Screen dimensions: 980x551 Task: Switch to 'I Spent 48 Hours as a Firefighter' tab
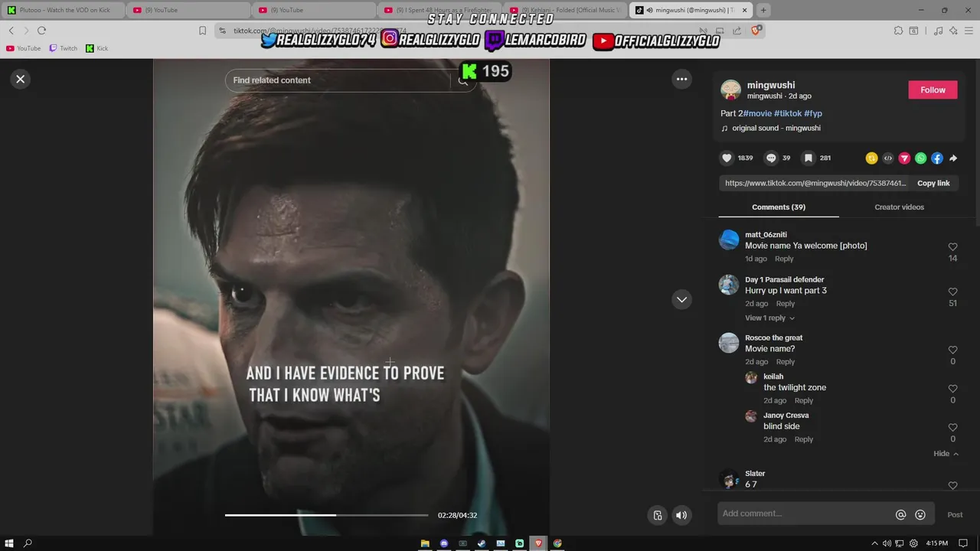pyautogui.click(x=439, y=10)
